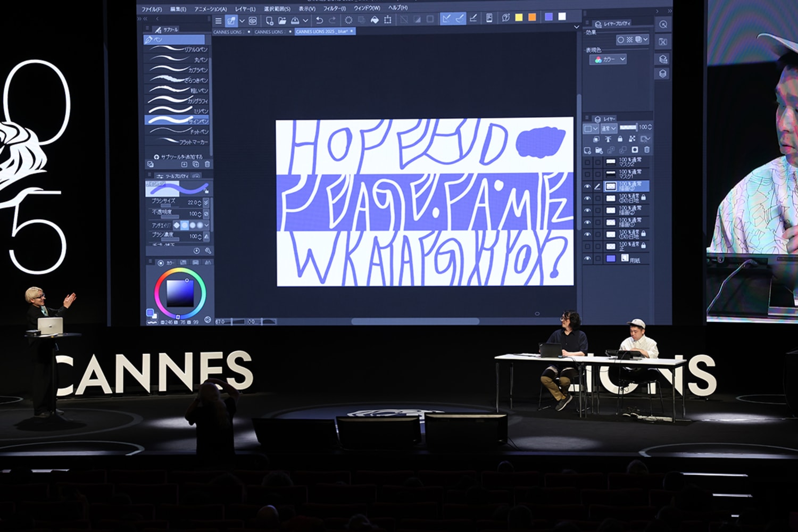Expand the Save options dropdown arrow

305,21
